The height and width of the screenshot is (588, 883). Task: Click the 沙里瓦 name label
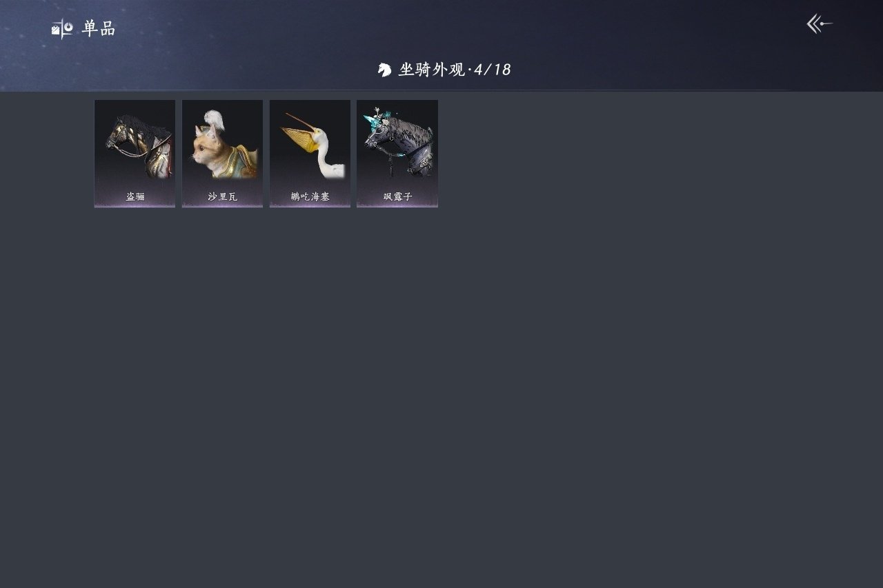coord(222,196)
